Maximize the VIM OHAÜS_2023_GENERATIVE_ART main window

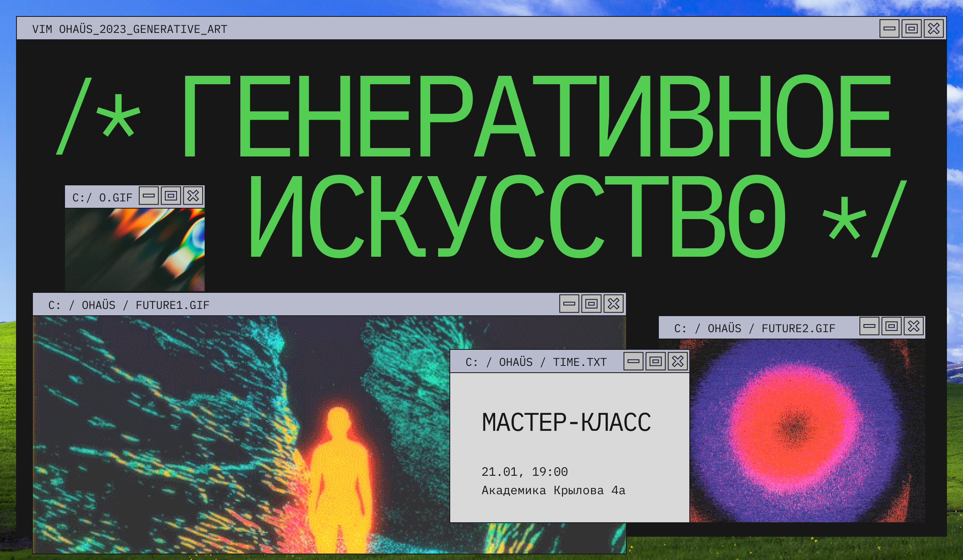click(911, 28)
